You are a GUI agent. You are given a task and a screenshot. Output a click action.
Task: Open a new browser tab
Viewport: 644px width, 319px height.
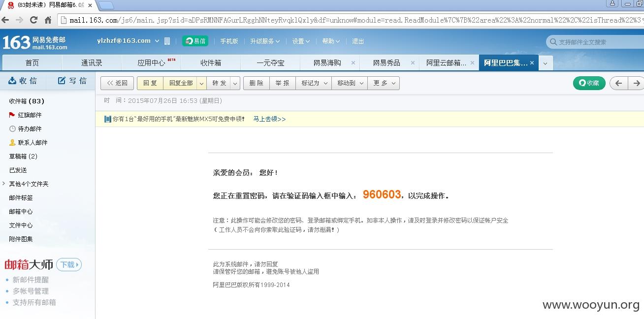[x=106, y=5]
